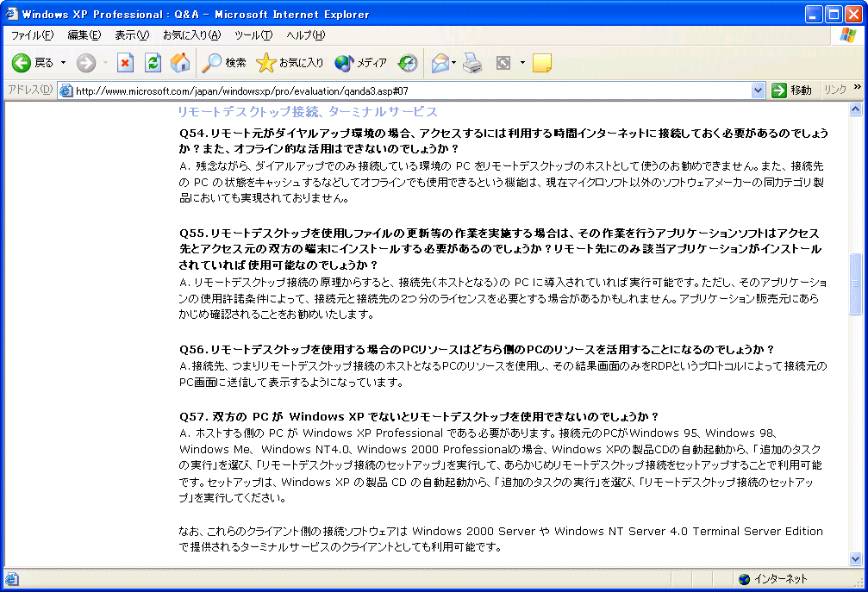Click the vertical scrollbar thumb

pyautogui.click(x=855, y=284)
